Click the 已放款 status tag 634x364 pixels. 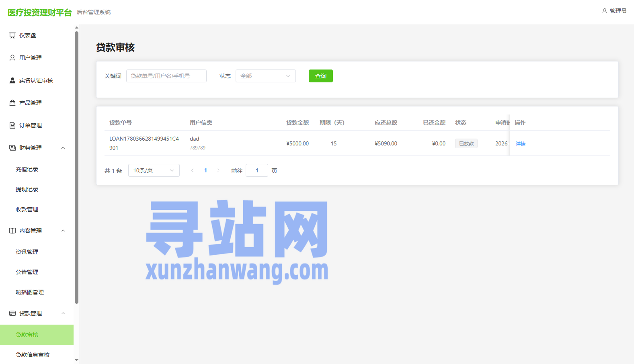click(466, 143)
